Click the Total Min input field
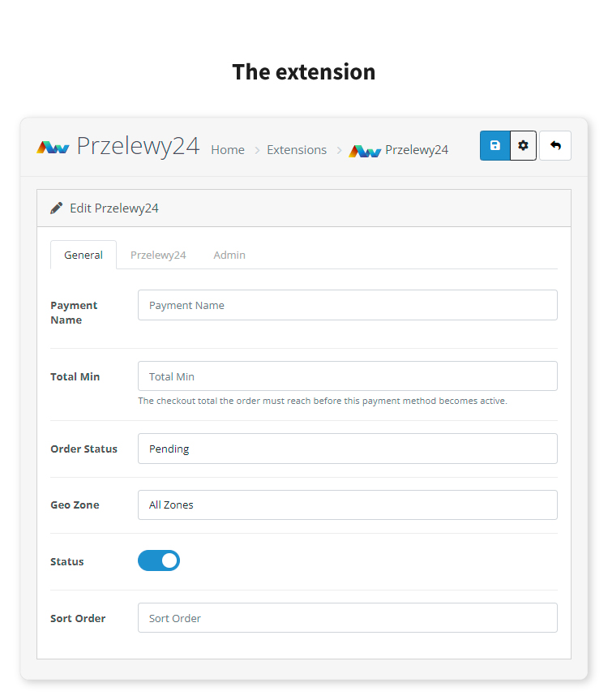The height and width of the screenshot is (700, 608). [347, 376]
